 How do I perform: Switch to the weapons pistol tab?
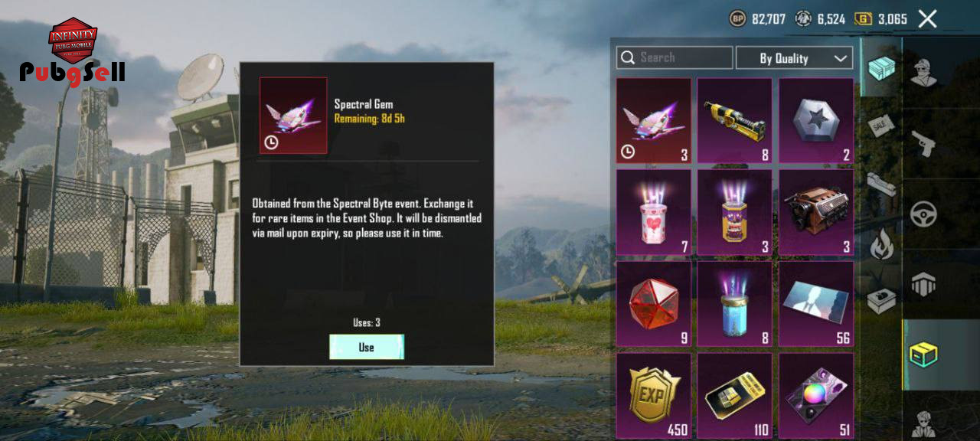[924, 142]
